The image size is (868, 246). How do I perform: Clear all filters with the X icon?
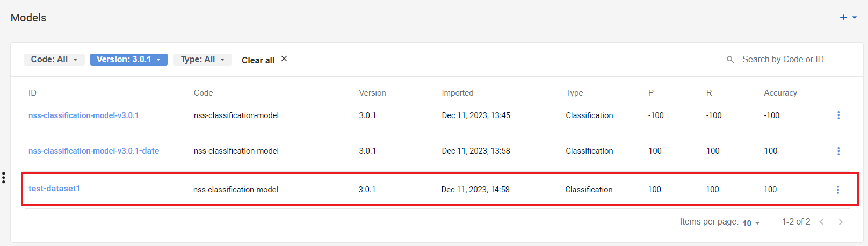pos(284,59)
